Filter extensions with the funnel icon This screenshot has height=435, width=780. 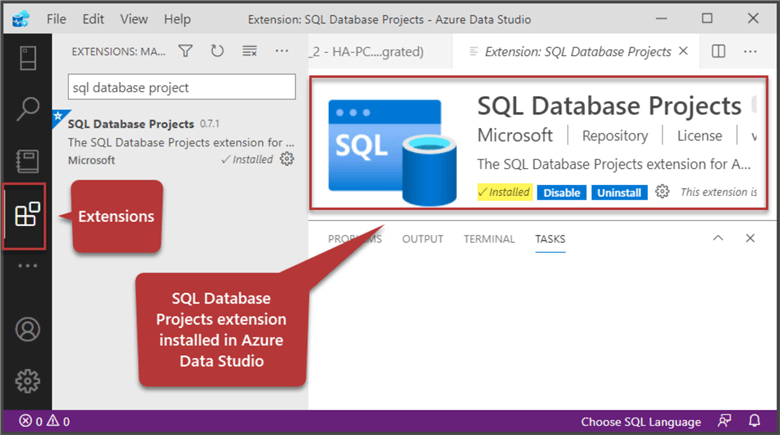(186, 51)
